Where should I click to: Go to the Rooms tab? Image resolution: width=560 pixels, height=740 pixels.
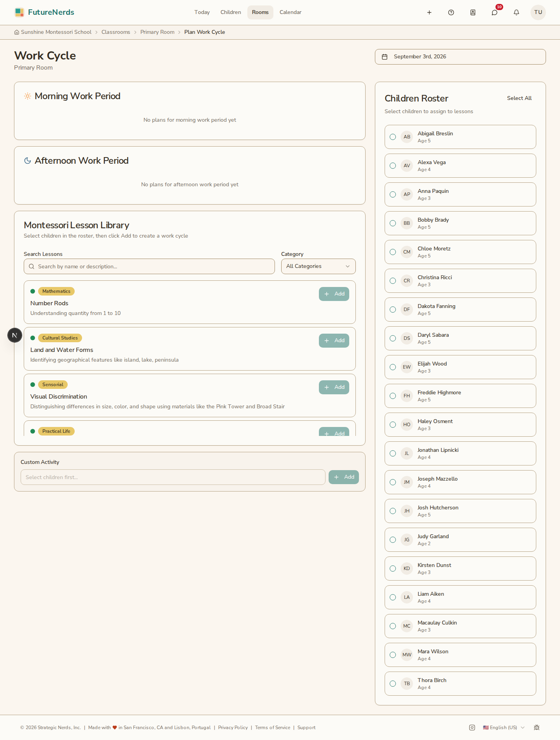point(260,12)
